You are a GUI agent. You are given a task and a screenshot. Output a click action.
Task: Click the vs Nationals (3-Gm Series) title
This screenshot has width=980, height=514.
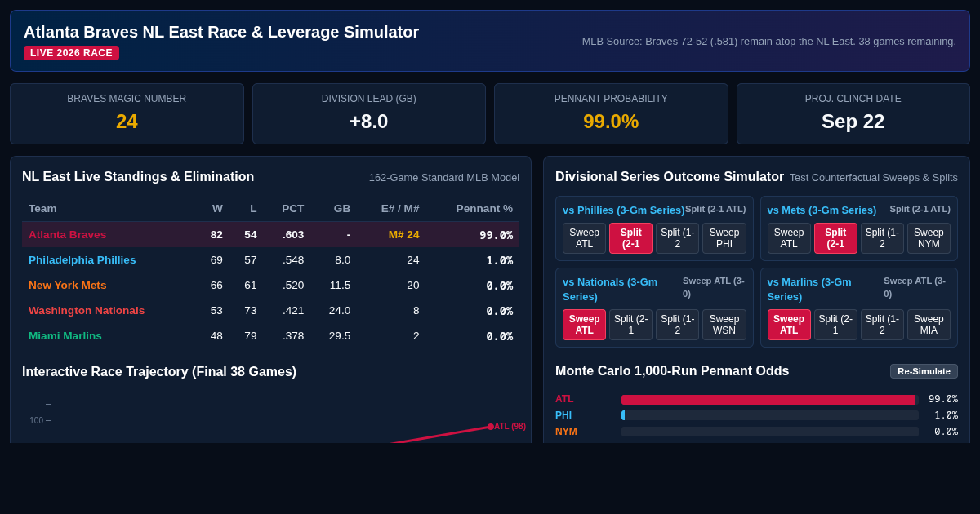pos(610,289)
